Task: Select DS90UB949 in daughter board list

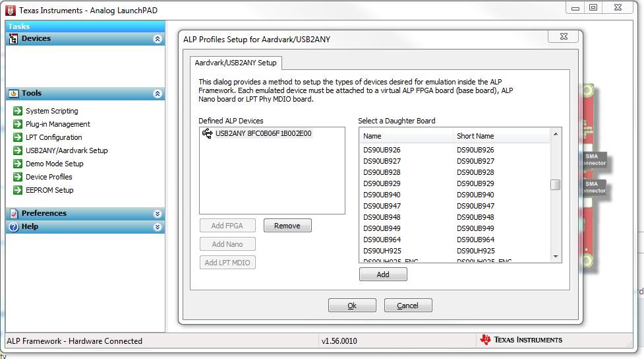Action: (454, 228)
